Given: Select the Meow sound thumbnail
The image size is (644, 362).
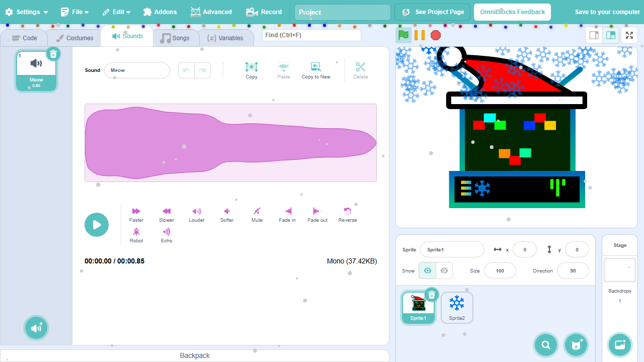Looking at the screenshot, I should pos(36,71).
